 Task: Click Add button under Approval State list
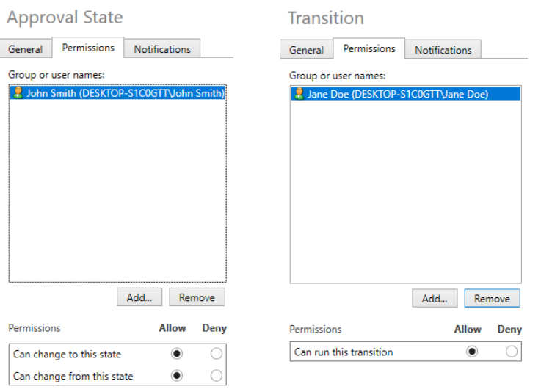click(x=139, y=297)
